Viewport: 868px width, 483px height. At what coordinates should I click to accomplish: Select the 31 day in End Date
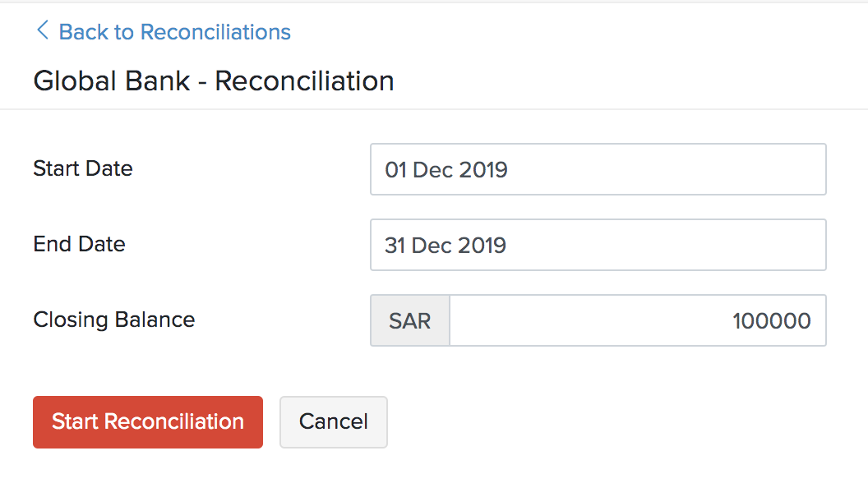pos(395,245)
